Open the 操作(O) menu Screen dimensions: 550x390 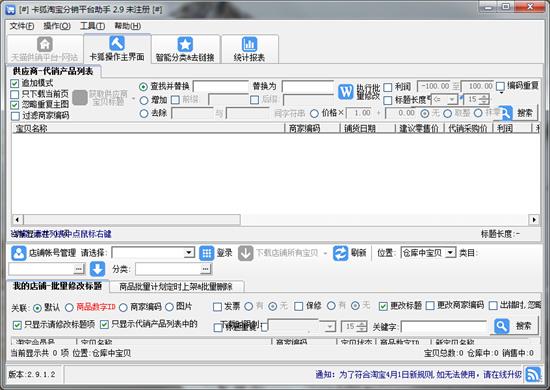(57, 26)
